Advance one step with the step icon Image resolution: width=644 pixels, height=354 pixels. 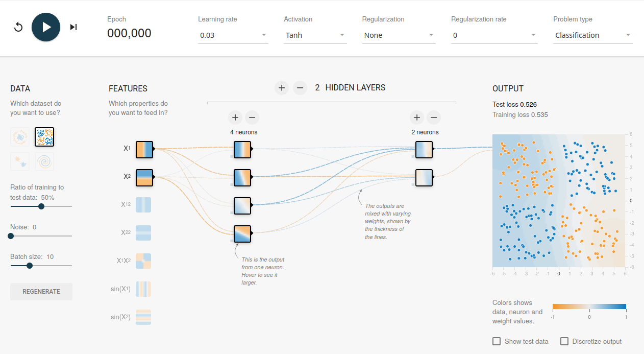tap(73, 27)
